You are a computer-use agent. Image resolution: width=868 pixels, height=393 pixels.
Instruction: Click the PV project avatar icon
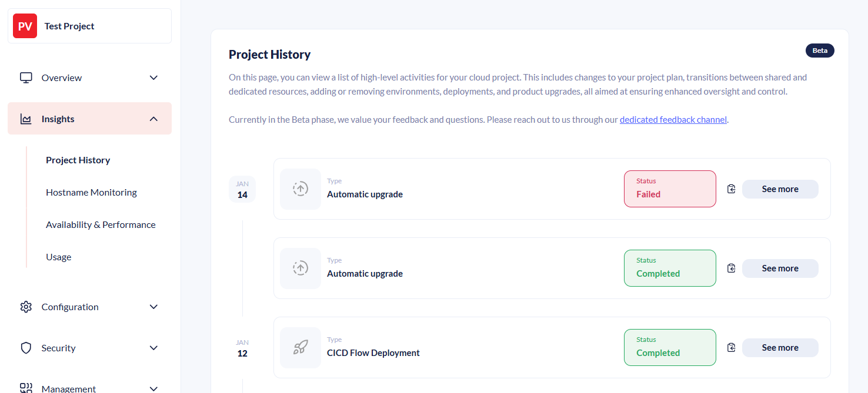[25, 26]
